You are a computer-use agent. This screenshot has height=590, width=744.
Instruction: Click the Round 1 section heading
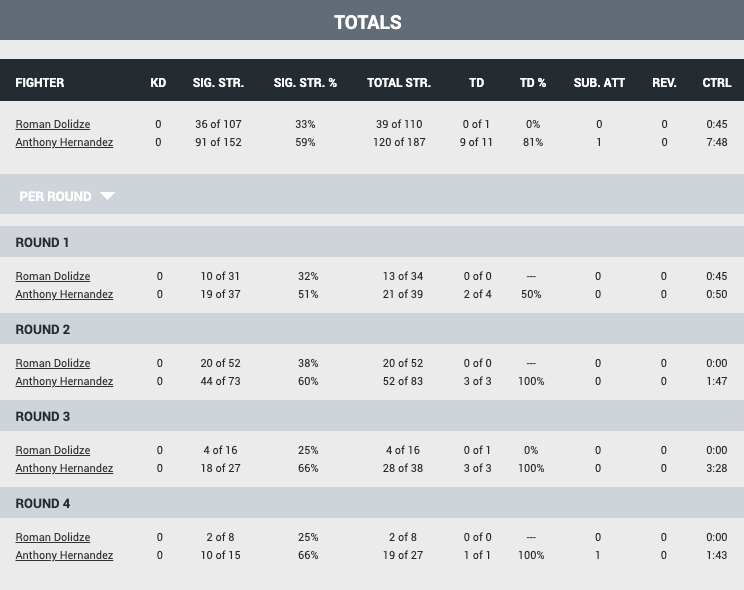click(x=43, y=242)
